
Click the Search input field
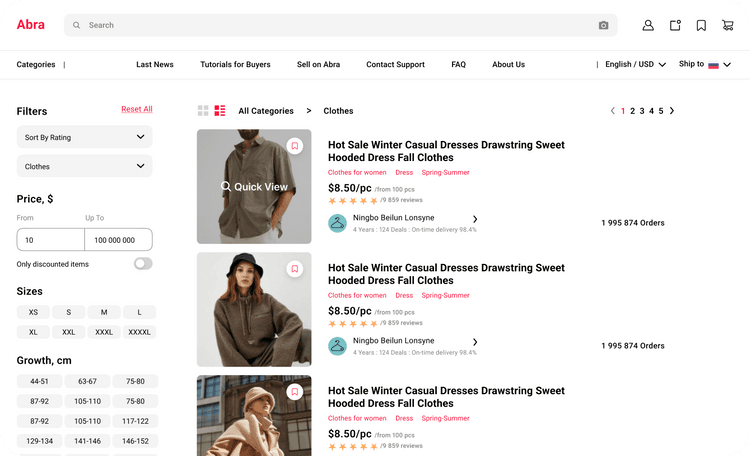click(341, 25)
